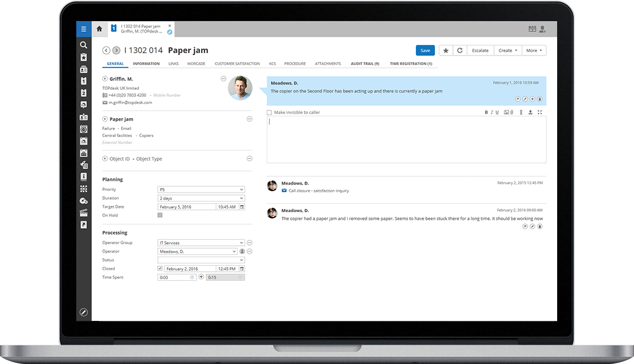This screenshot has height=364, width=634.
Task: Open the Time Registration (1) tab
Action: tap(411, 64)
